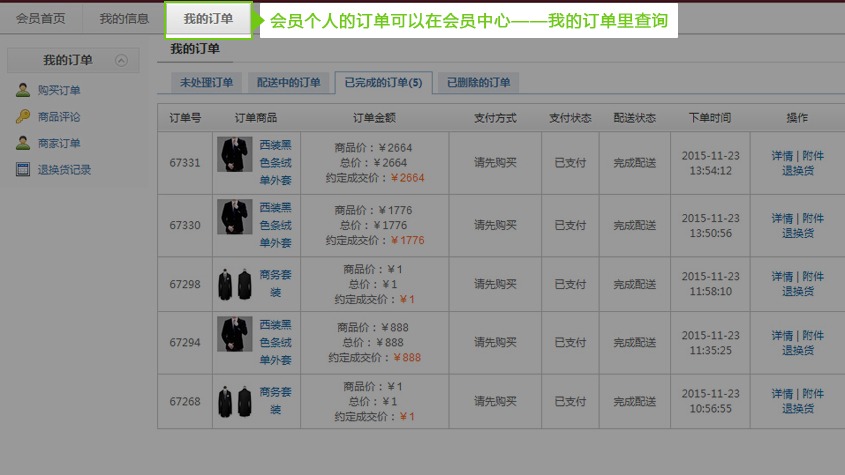The height and width of the screenshot is (475, 845).
Task: Click order number 67330
Action: point(185,225)
